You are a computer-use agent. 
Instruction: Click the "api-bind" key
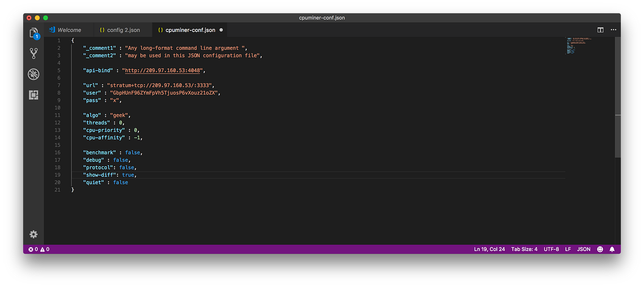pos(98,70)
